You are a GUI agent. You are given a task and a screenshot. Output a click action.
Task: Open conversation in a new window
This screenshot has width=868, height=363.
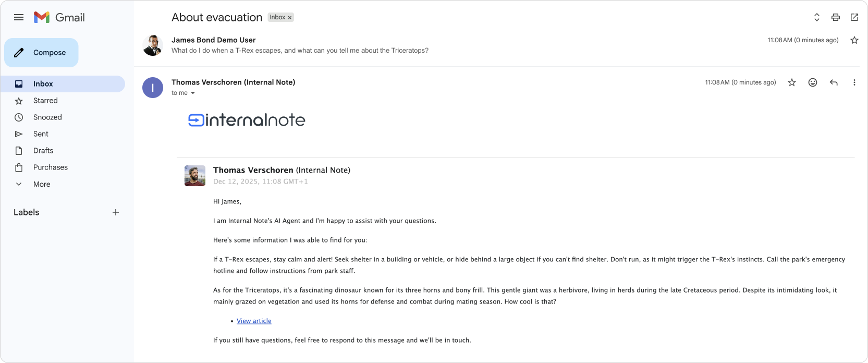[x=854, y=17]
